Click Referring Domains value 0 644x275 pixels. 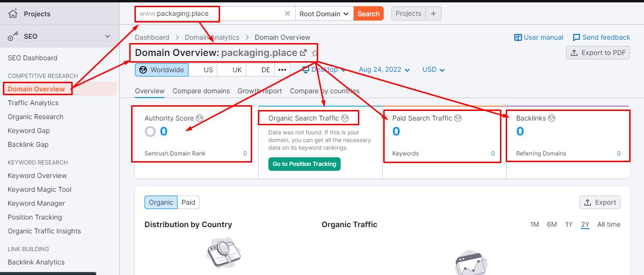(619, 154)
